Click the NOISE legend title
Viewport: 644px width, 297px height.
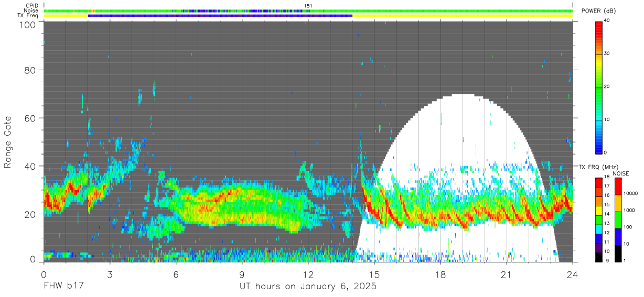(620, 173)
